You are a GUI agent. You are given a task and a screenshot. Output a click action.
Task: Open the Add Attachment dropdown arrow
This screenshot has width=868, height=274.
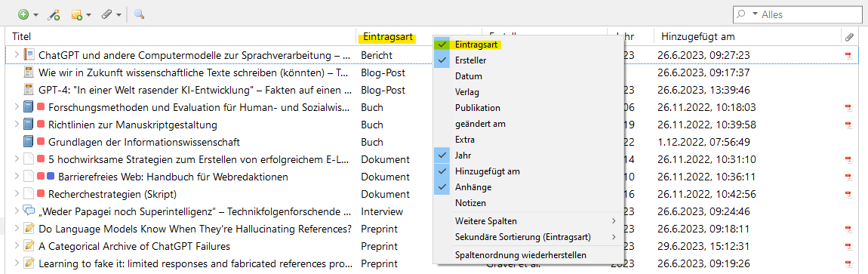[119, 15]
